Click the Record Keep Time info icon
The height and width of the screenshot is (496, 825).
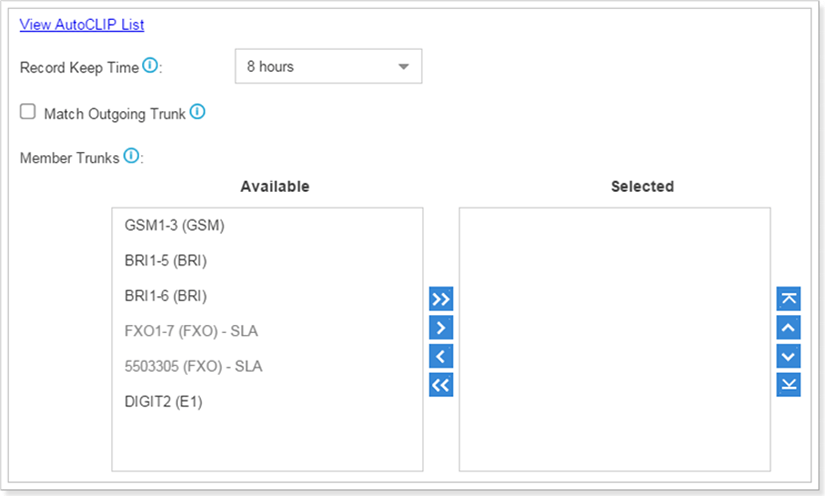click(150, 66)
